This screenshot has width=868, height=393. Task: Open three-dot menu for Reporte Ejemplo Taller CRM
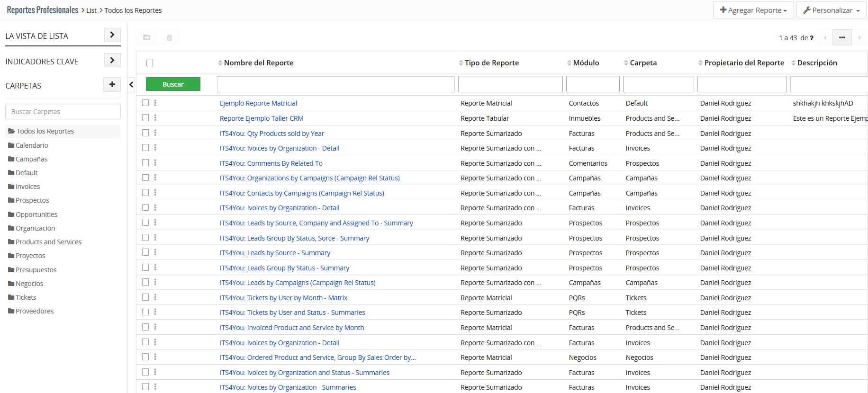(155, 118)
